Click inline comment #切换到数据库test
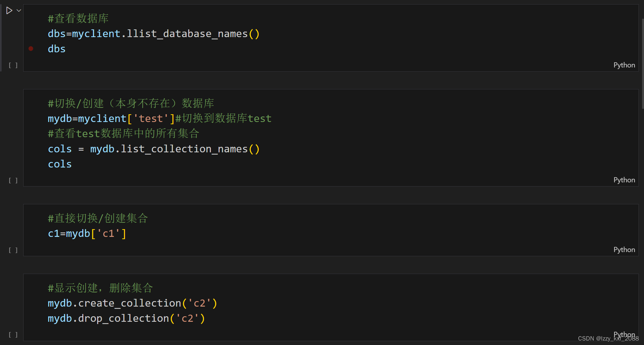The height and width of the screenshot is (345, 644). (x=223, y=118)
